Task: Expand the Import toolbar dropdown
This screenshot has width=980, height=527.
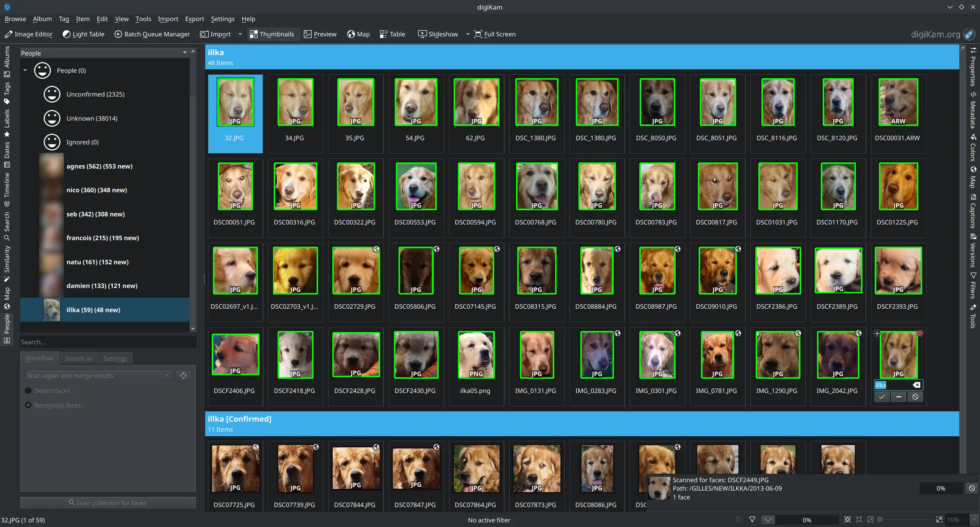Action: (x=240, y=34)
